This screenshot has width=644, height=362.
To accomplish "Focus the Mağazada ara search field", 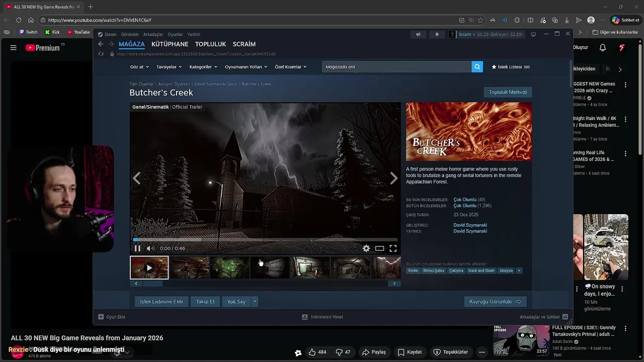I will pyautogui.click(x=396, y=66).
